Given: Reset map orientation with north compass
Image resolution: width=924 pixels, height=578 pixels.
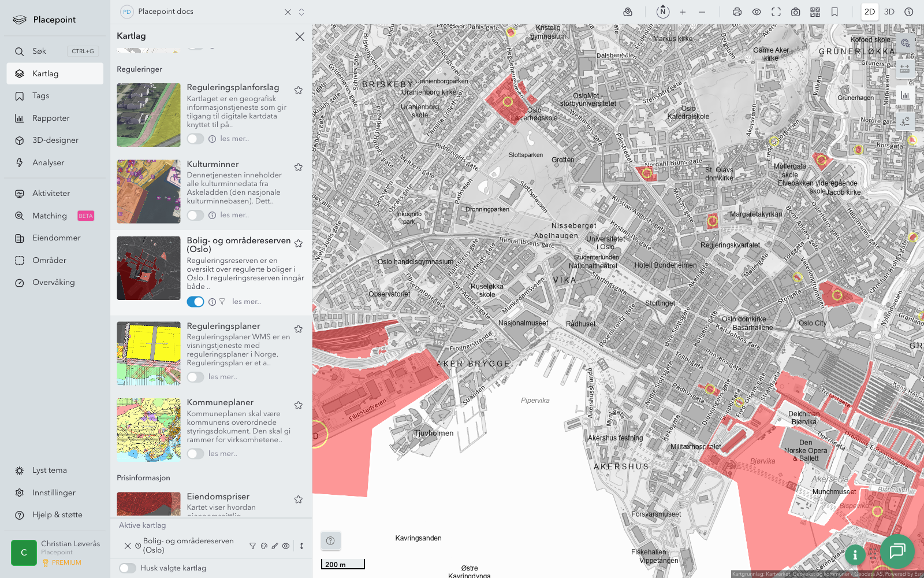Looking at the screenshot, I should point(663,12).
